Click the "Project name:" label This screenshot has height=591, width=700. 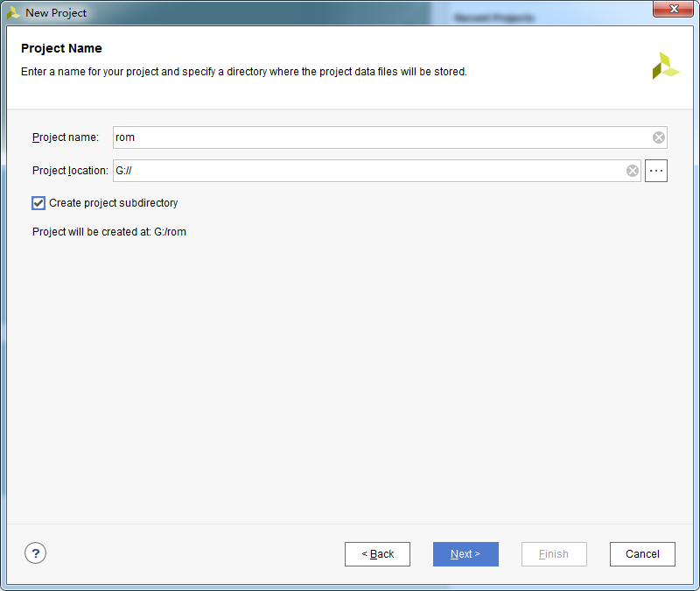tap(66, 137)
